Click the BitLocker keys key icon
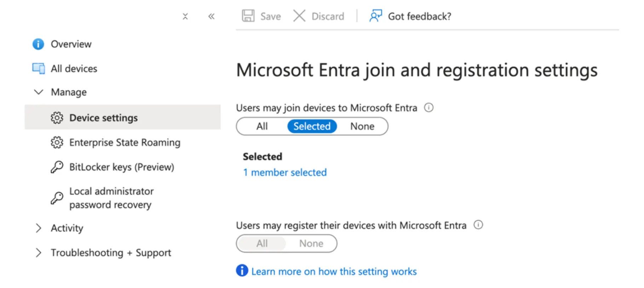644x288 pixels. click(x=57, y=167)
